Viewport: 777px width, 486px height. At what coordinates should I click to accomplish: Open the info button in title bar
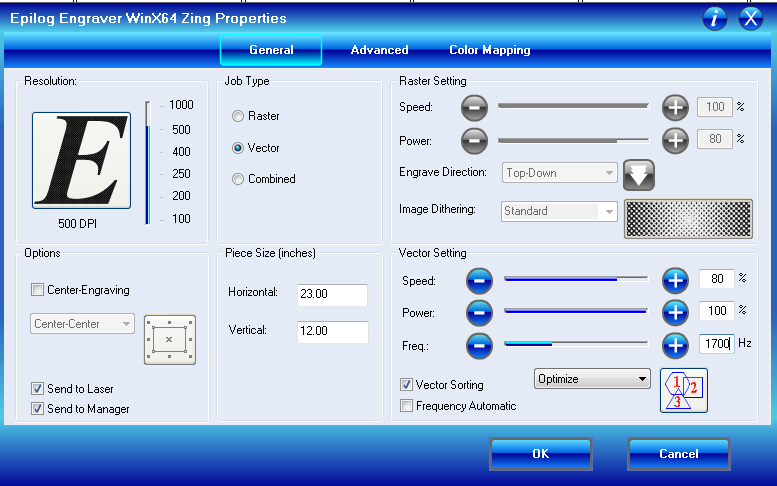(715, 19)
